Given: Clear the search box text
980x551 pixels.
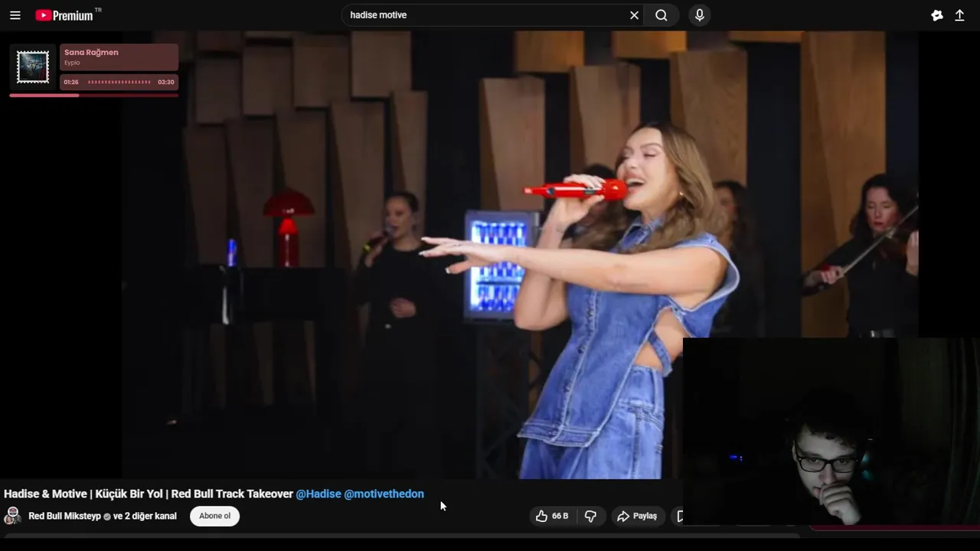Looking at the screenshot, I should 634,15.
